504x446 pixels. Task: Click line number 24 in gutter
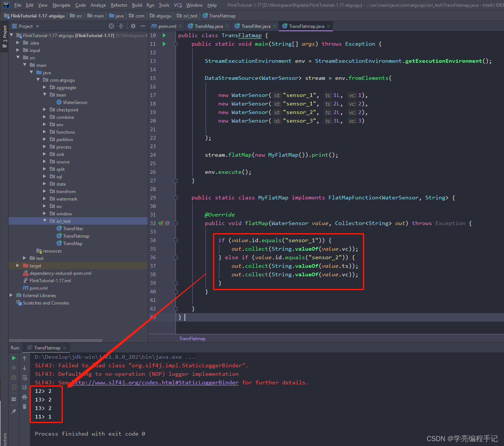coord(153,155)
